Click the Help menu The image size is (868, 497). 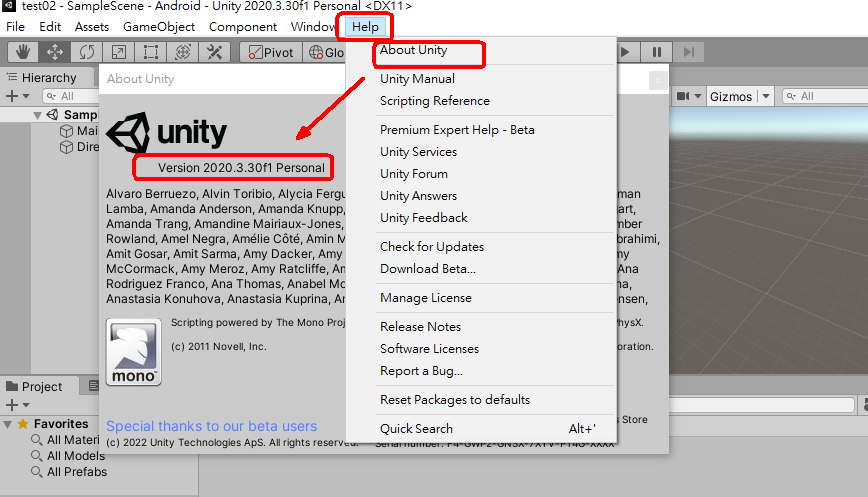[365, 27]
